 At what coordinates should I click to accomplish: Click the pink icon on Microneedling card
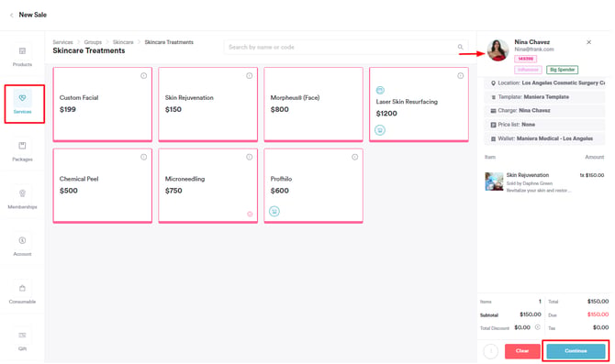[250, 214]
